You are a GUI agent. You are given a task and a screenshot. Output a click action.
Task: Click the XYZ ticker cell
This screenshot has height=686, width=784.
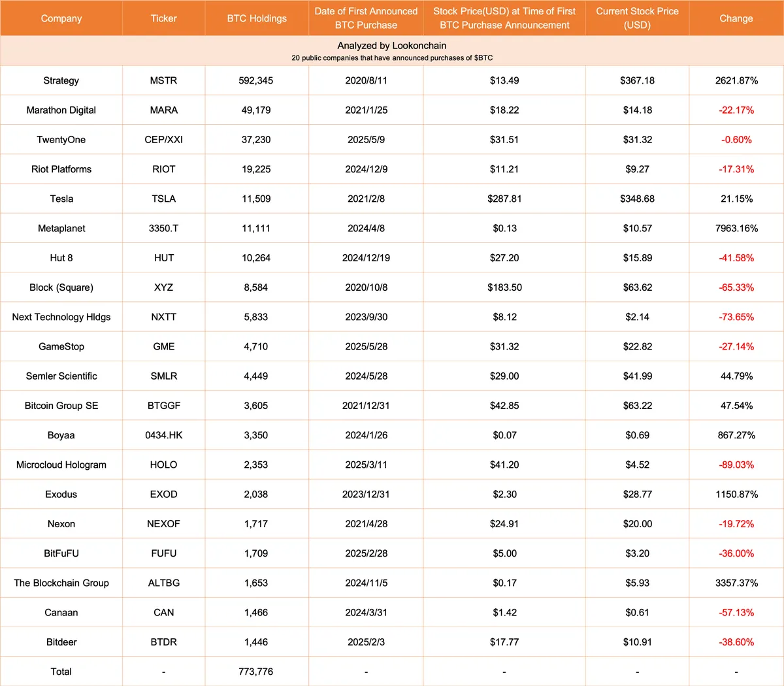pyautogui.click(x=163, y=287)
